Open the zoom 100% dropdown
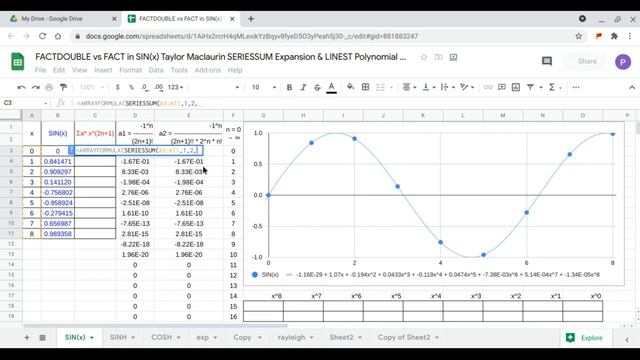 tap(92, 87)
